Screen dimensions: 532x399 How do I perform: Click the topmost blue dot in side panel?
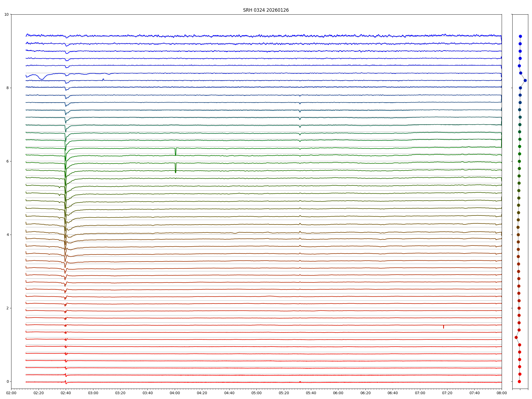pos(520,36)
